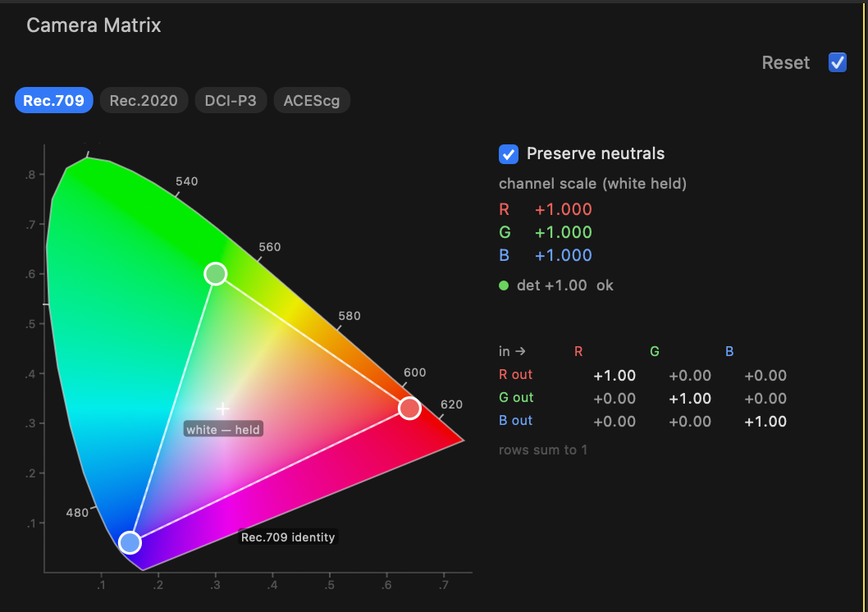Screen dimensions: 868x612
Task: Click the 'channel scale (white held)' heading
Action: (x=592, y=184)
